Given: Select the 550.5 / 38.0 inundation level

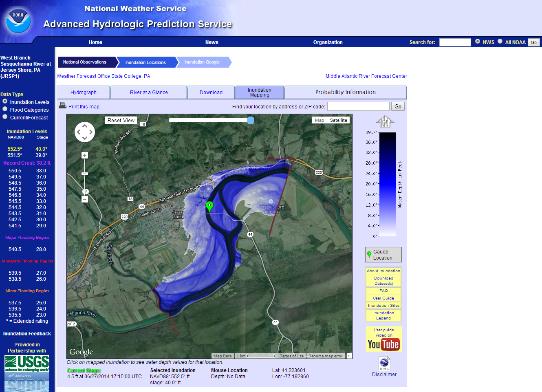Looking at the screenshot, I should point(27,171).
